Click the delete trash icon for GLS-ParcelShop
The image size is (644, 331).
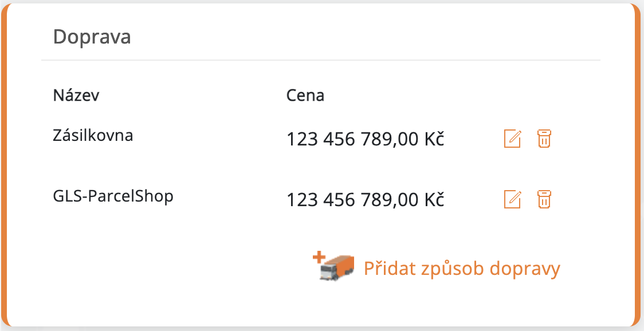coord(543,199)
